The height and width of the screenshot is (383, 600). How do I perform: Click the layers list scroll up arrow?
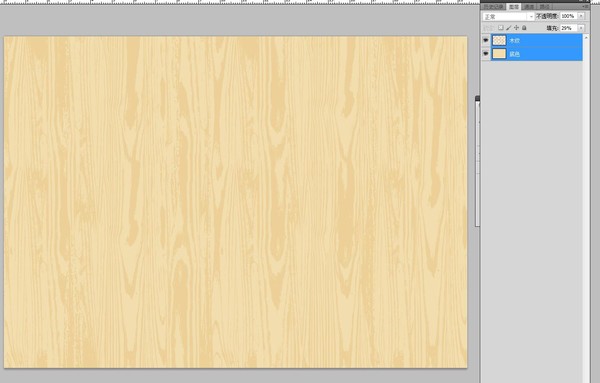[x=586, y=37]
